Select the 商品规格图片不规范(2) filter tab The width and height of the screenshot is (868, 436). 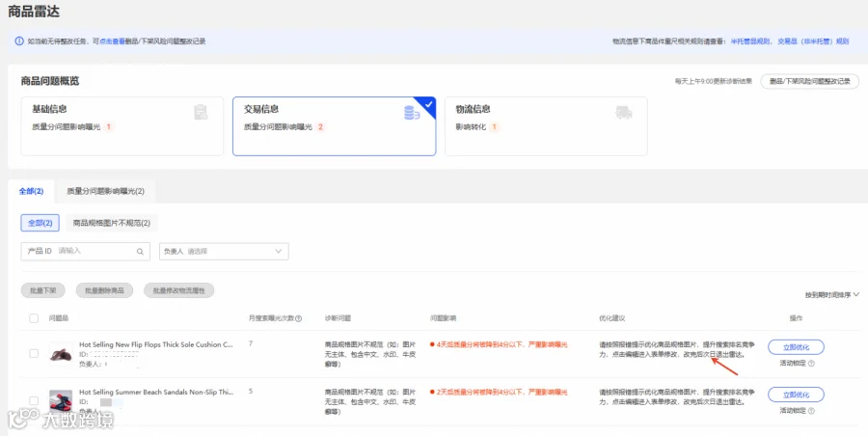pos(112,223)
